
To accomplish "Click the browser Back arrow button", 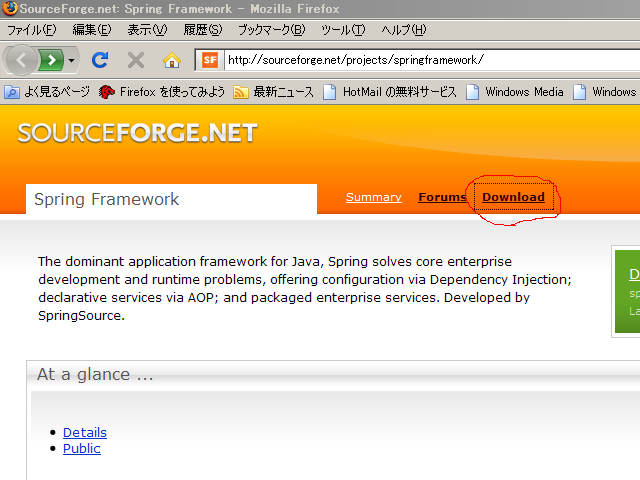I will click(x=20, y=60).
